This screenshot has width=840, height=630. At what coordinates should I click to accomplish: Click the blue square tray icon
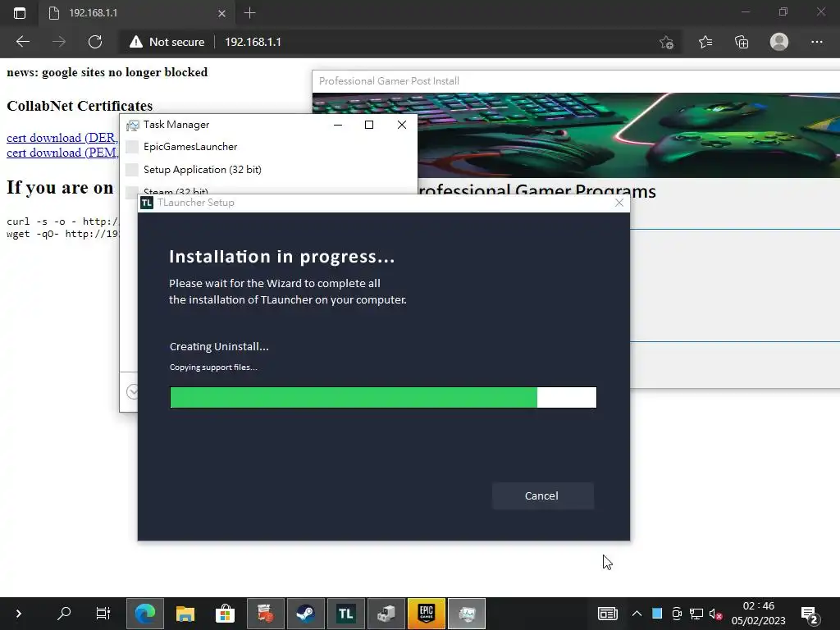click(657, 614)
